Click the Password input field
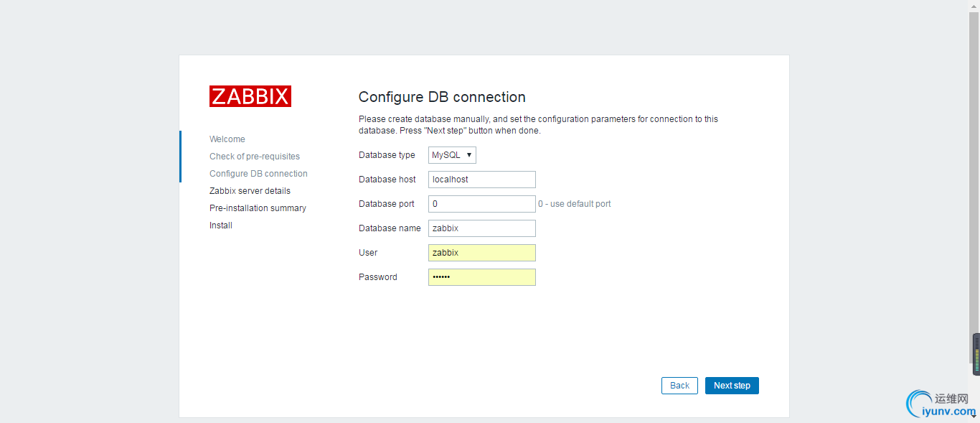 [481, 277]
